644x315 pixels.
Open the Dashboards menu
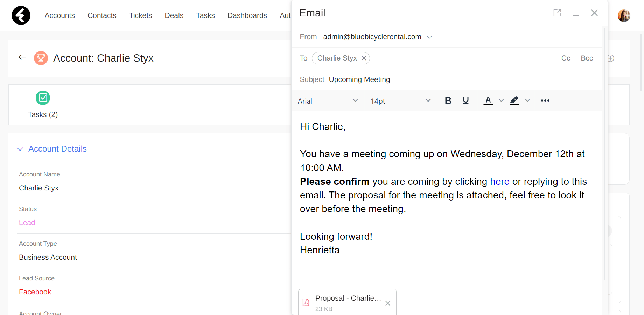coord(247,15)
